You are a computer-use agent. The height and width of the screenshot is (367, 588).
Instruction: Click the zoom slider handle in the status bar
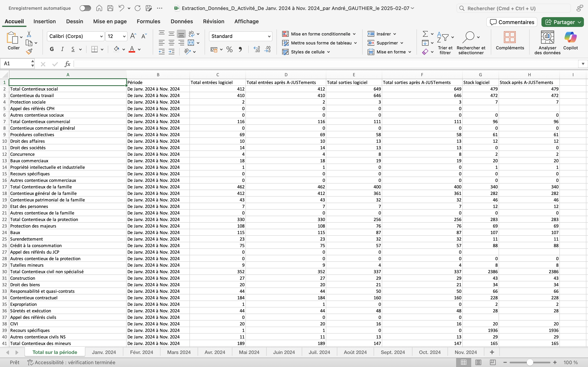point(530,362)
